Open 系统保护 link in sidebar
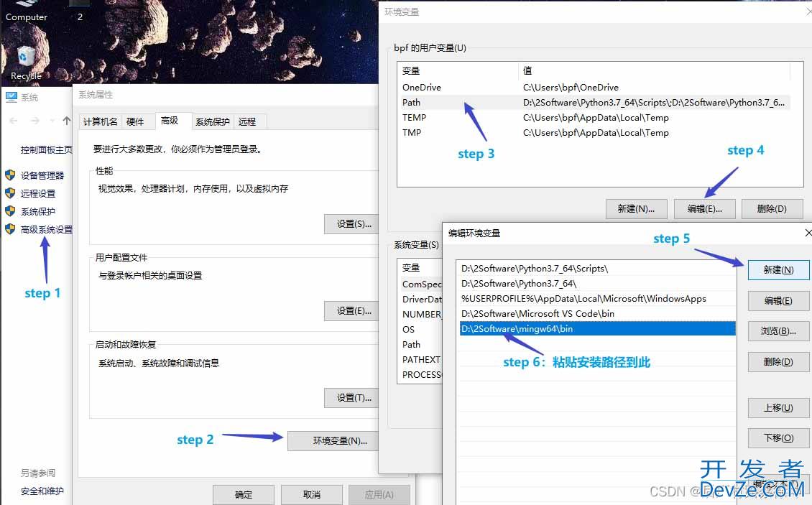The width and height of the screenshot is (812, 505). pyautogui.click(x=38, y=212)
